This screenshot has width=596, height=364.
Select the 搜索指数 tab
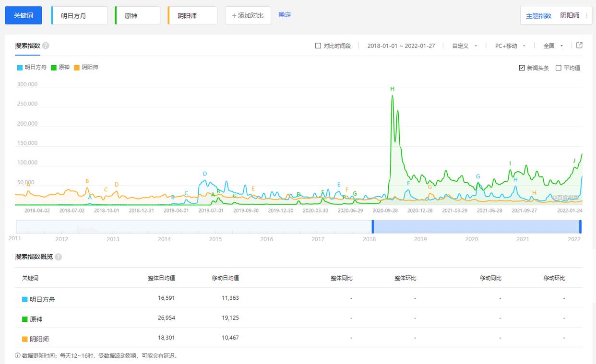[x=27, y=46]
